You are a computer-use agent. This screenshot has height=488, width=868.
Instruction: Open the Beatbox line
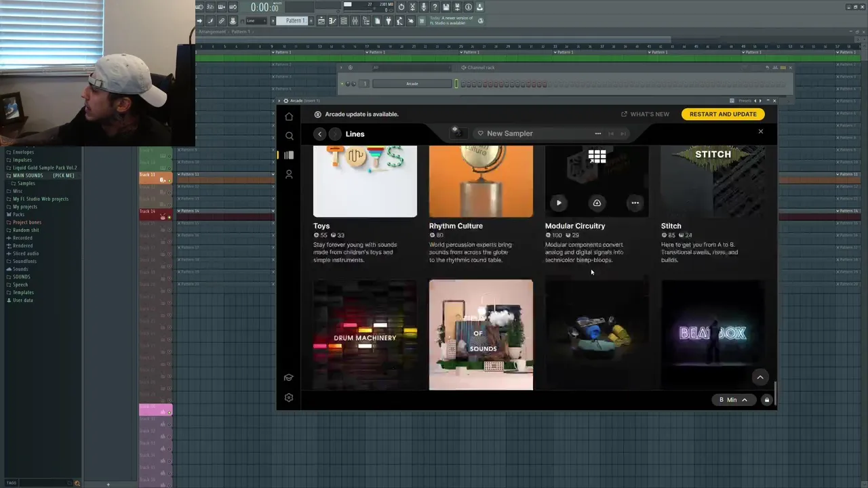(713, 335)
